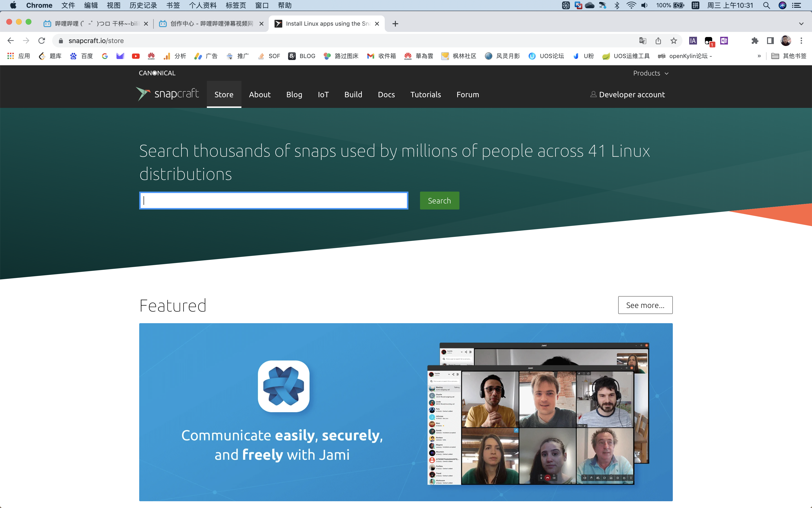Open the Apple menu

pos(13,5)
